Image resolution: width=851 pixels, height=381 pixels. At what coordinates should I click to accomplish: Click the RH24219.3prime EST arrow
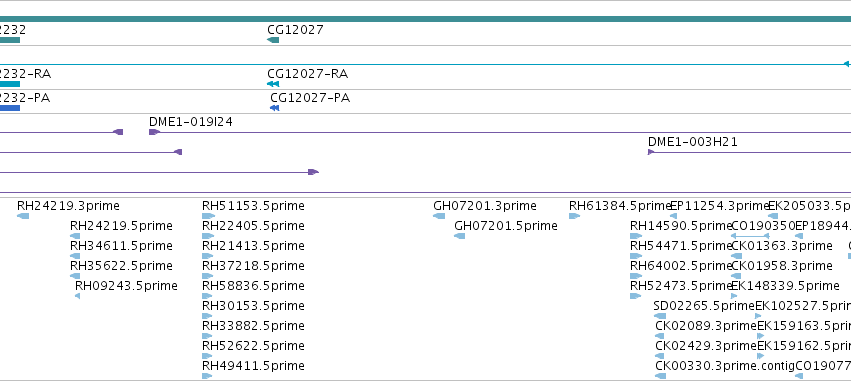[x=23, y=216]
